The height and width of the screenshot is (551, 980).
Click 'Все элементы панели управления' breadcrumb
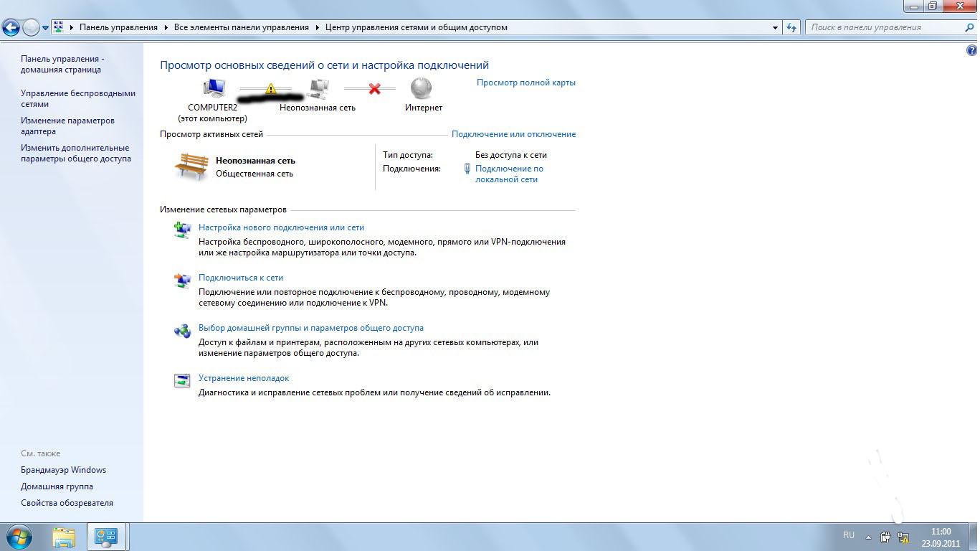click(241, 27)
